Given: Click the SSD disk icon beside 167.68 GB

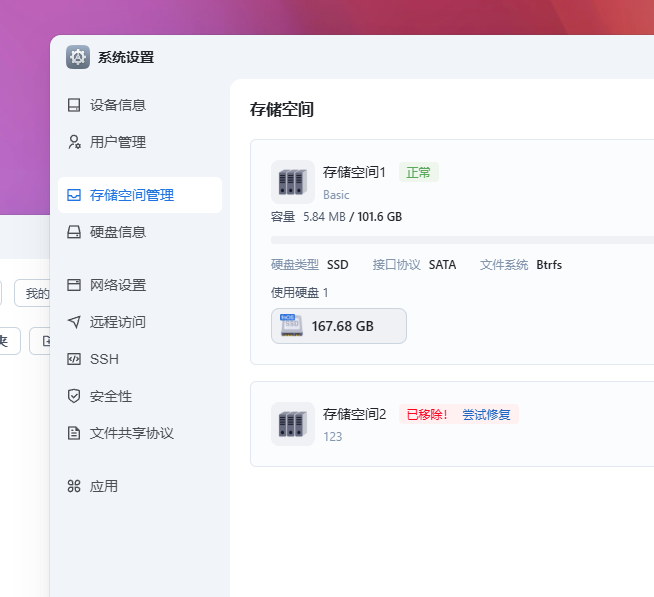Looking at the screenshot, I should click(x=291, y=325).
